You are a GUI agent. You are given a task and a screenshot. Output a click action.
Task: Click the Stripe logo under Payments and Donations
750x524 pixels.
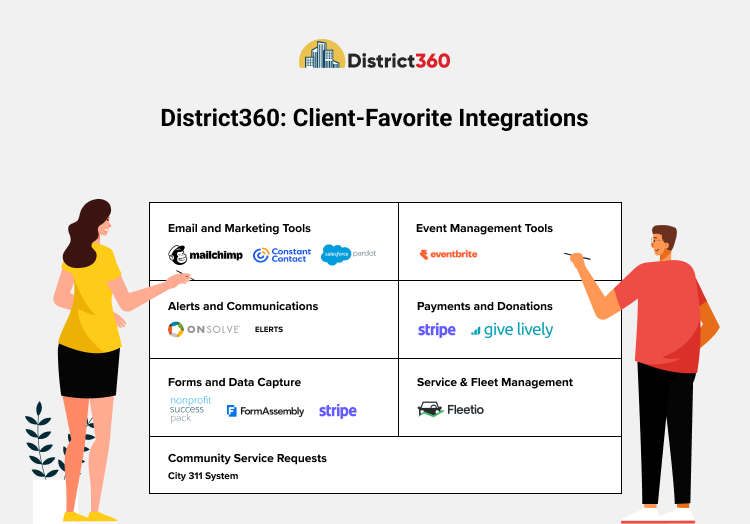[x=437, y=330]
